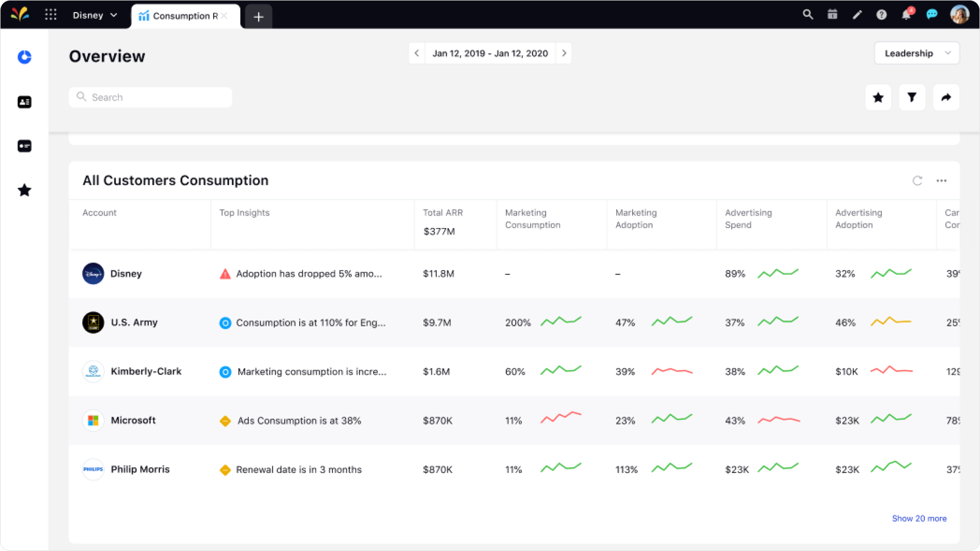Click into the Search input field

[151, 97]
